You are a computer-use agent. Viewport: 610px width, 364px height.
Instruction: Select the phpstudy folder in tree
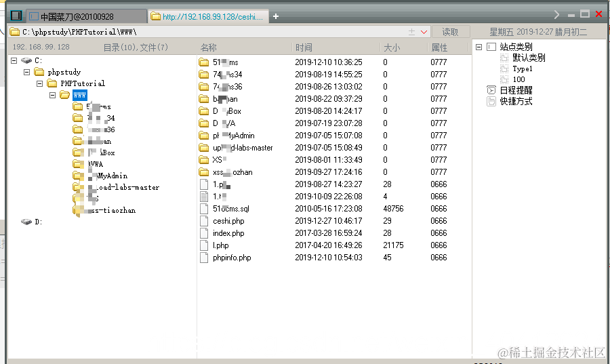click(x=64, y=72)
